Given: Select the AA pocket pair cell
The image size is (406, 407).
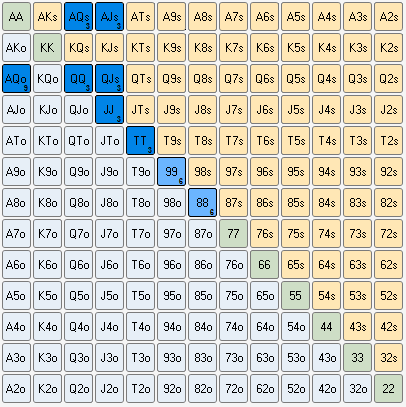Looking at the screenshot, I should click(16, 17).
